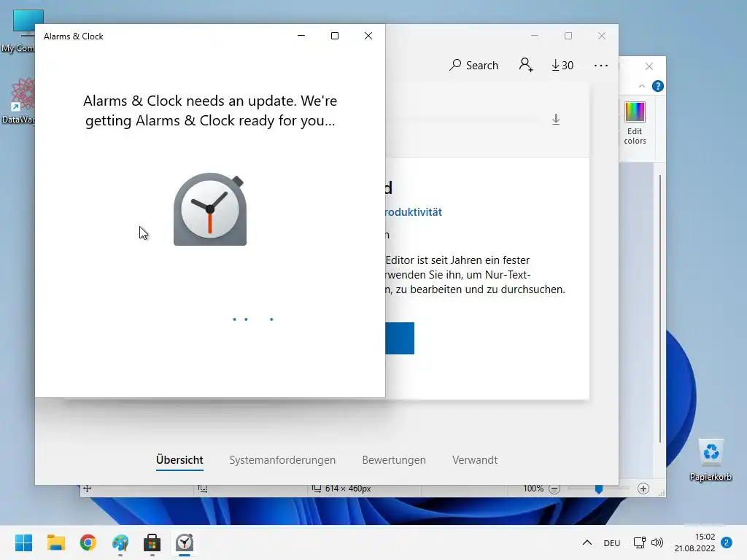This screenshot has width=747, height=560.
Task: Open Edit colors in Paint
Action: coord(635,123)
